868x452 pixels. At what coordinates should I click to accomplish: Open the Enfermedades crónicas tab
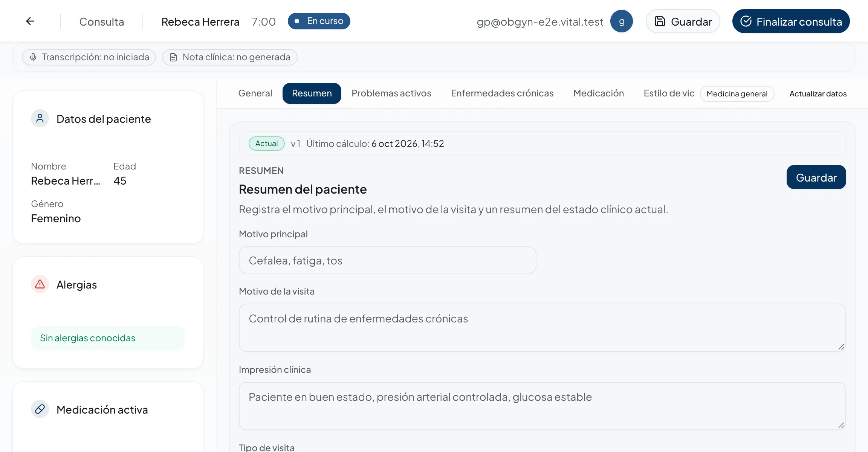[502, 93]
